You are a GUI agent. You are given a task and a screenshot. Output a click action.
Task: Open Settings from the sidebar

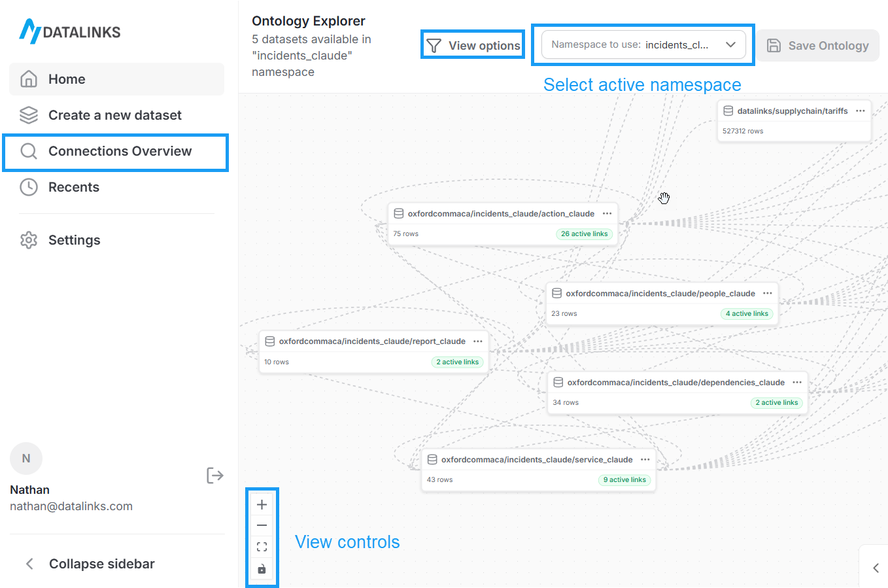tap(74, 240)
